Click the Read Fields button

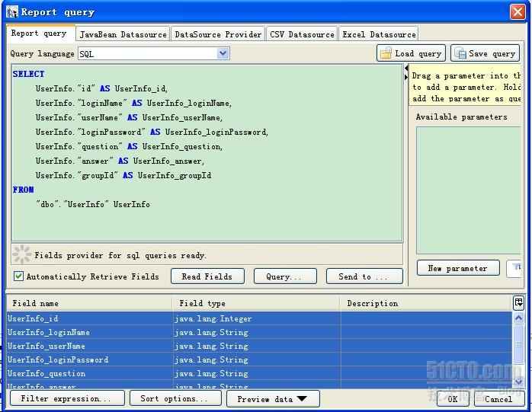pyautogui.click(x=207, y=276)
